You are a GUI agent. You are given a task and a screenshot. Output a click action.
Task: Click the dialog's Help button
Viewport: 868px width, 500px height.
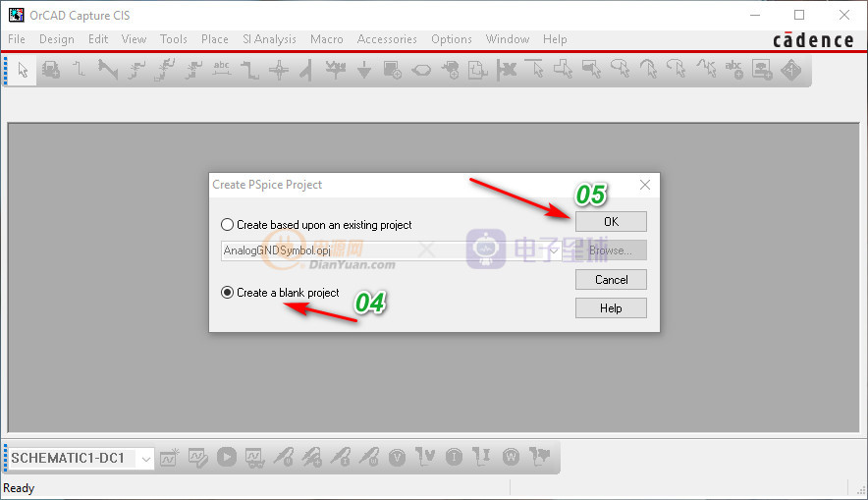point(611,308)
